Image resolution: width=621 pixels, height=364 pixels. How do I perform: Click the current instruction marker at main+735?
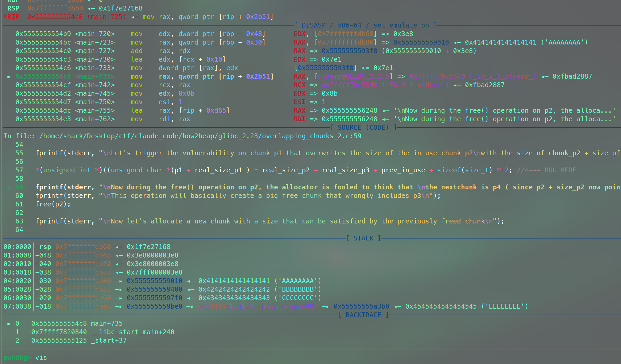click(9, 77)
